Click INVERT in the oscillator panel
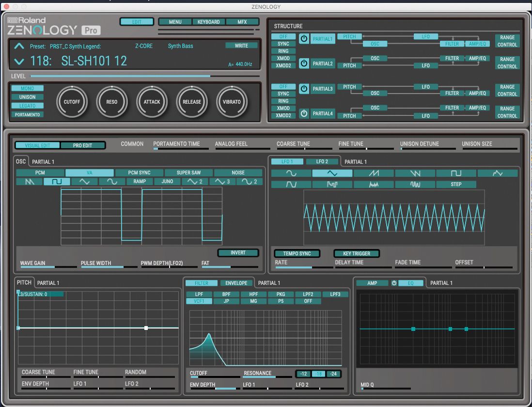The height and width of the screenshot is (407, 532). click(238, 252)
